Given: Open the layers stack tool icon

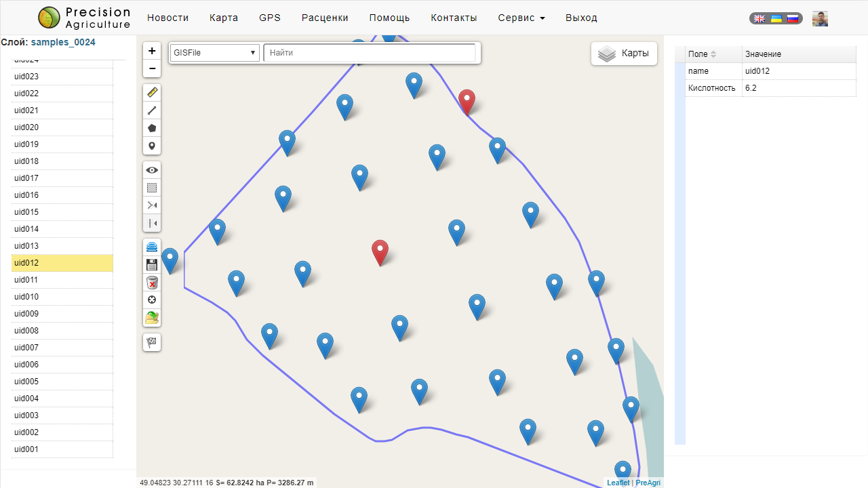Looking at the screenshot, I should coord(152,247).
